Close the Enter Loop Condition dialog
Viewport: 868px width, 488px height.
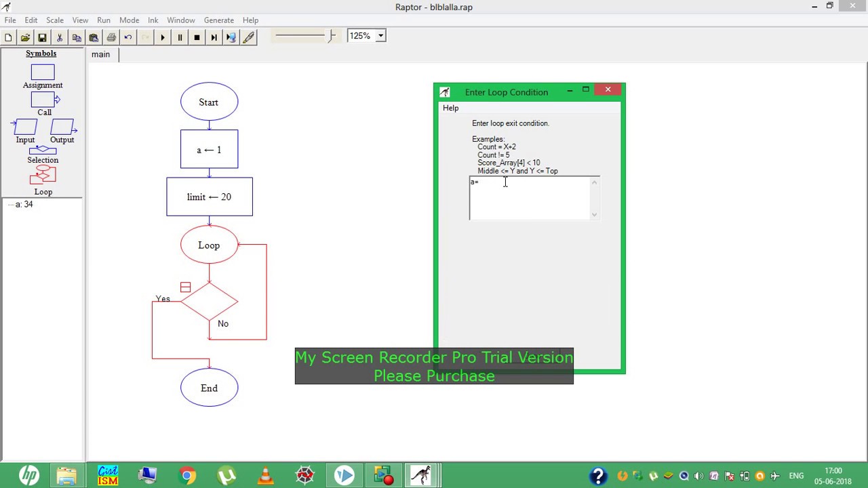pos(608,89)
